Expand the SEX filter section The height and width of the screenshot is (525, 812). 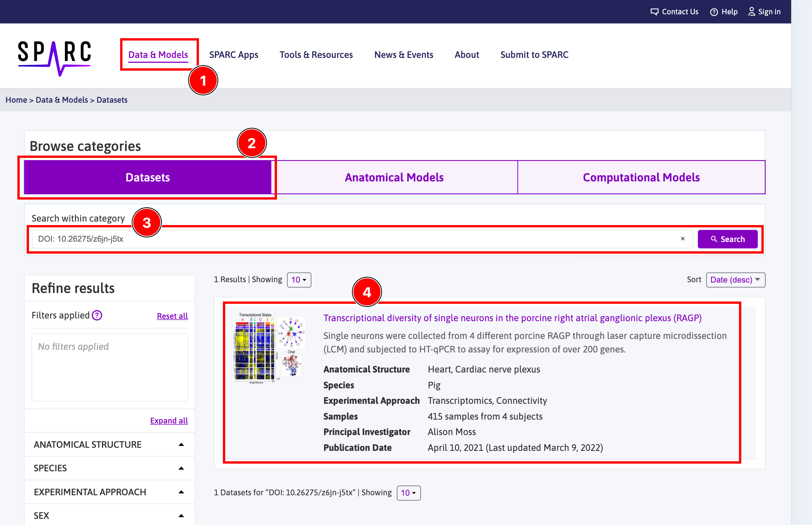[109, 516]
